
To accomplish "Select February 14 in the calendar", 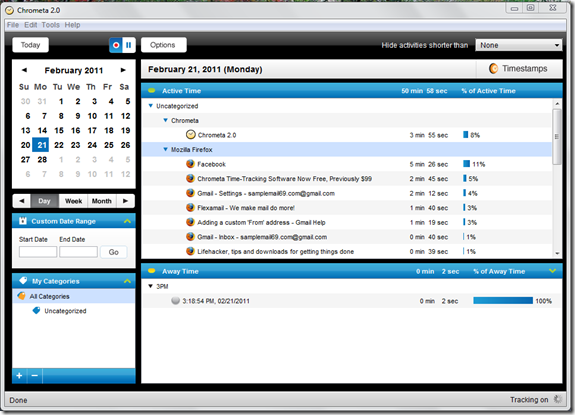I will 42,131.
